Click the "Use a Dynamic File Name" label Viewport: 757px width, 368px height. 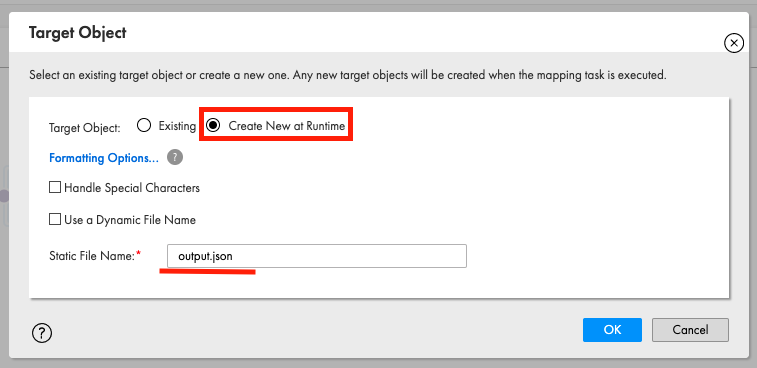point(130,220)
